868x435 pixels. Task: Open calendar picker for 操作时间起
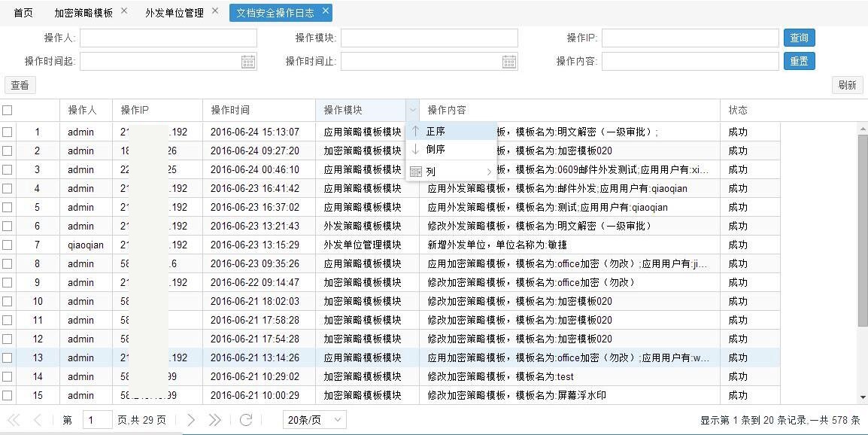coord(248,62)
